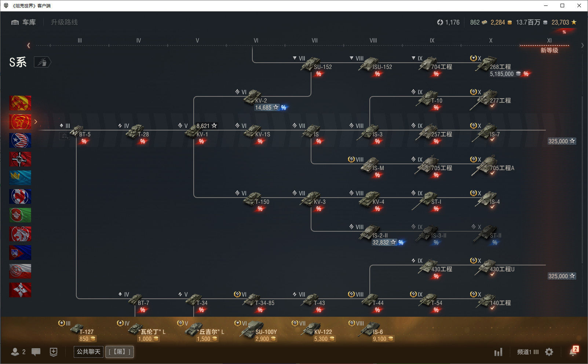588x364 pixels.
Task: Open the ST-I tier IX tank
Action: coord(425,200)
